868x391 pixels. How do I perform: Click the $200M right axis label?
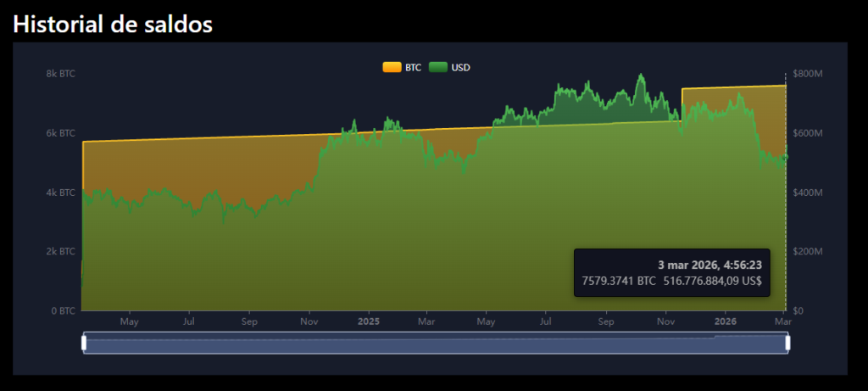click(808, 252)
